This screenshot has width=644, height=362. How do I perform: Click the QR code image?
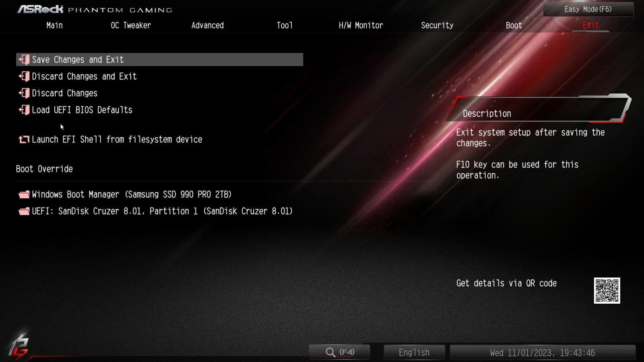(x=607, y=290)
